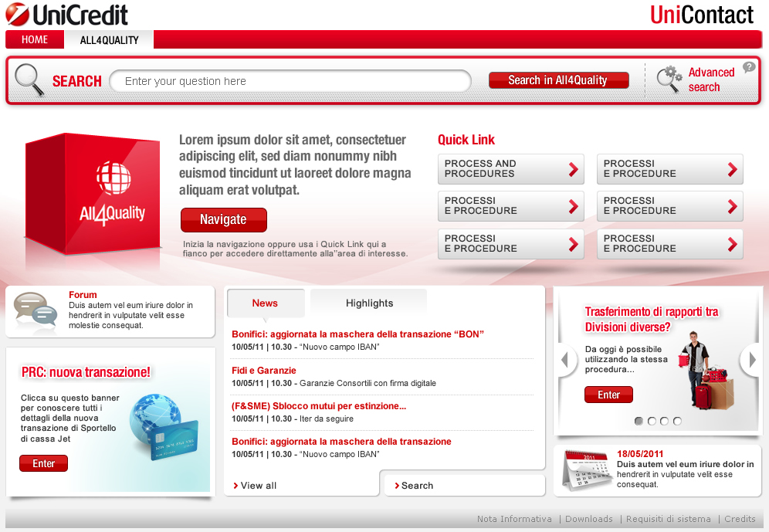Click the Search link below news

(414, 486)
